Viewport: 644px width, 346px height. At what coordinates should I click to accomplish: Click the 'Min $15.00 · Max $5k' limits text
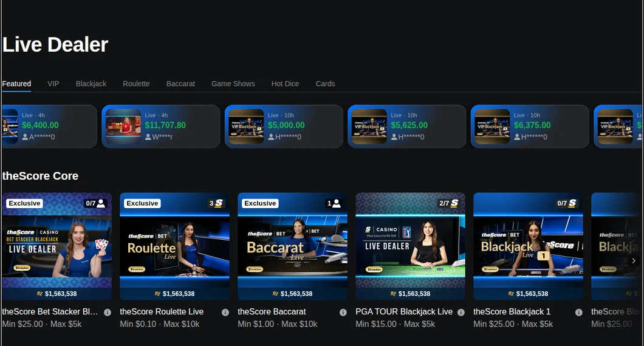[x=396, y=324]
